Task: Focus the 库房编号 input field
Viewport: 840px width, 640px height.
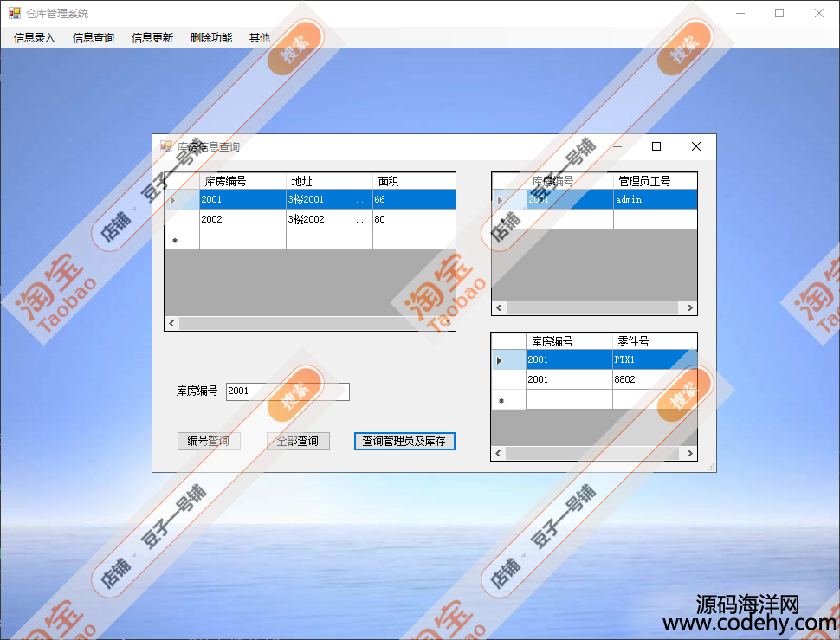Action: point(288,391)
